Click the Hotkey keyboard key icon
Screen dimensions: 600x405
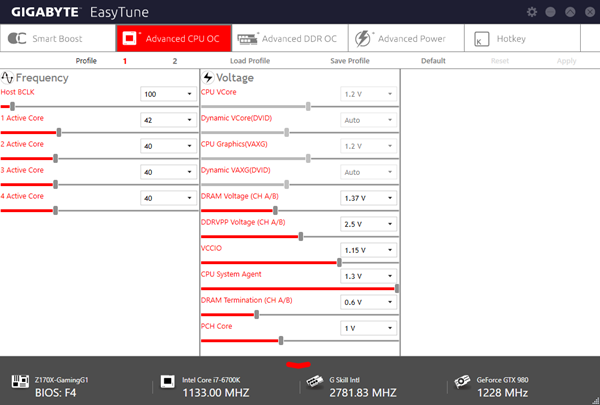(481, 39)
